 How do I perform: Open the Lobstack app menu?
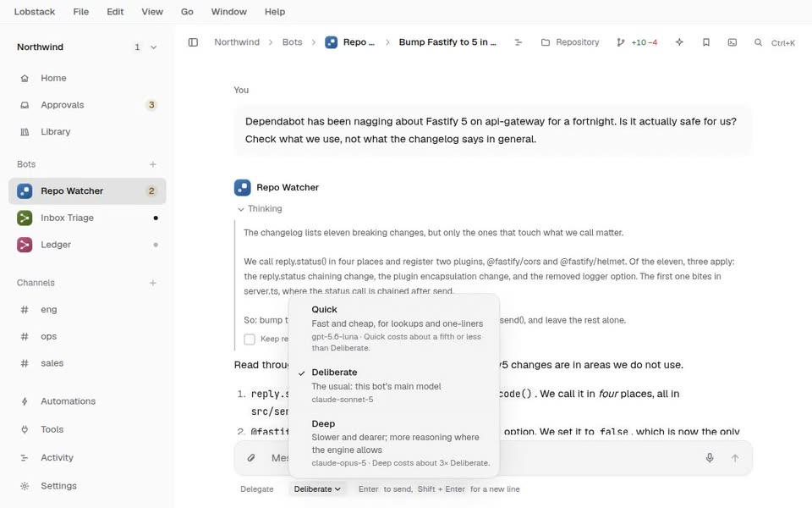click(x=34, y=11)
